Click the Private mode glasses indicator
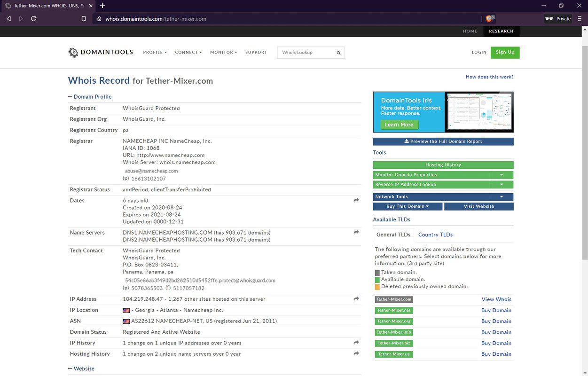Screen dimensions: 588x376 558,19
